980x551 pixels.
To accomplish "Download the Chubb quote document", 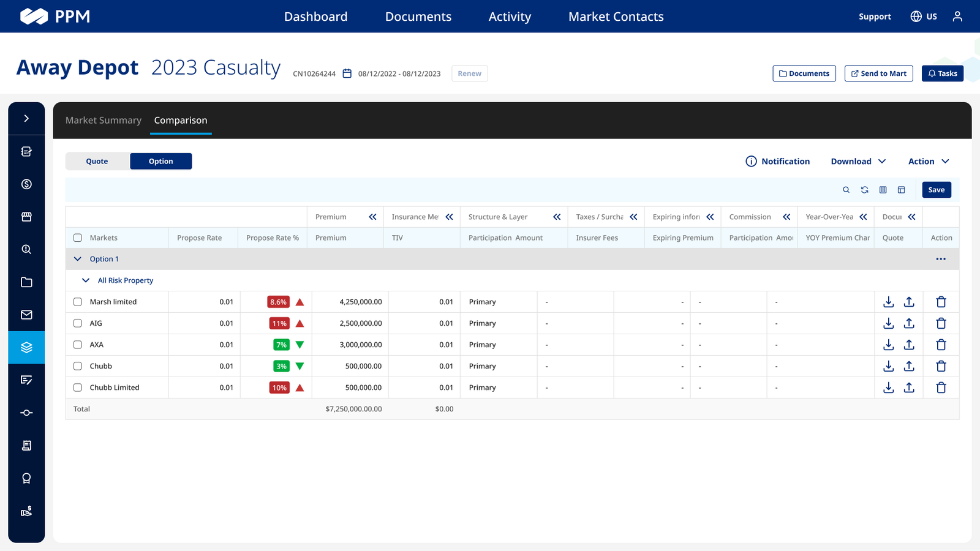I will [x=888, y=366].
